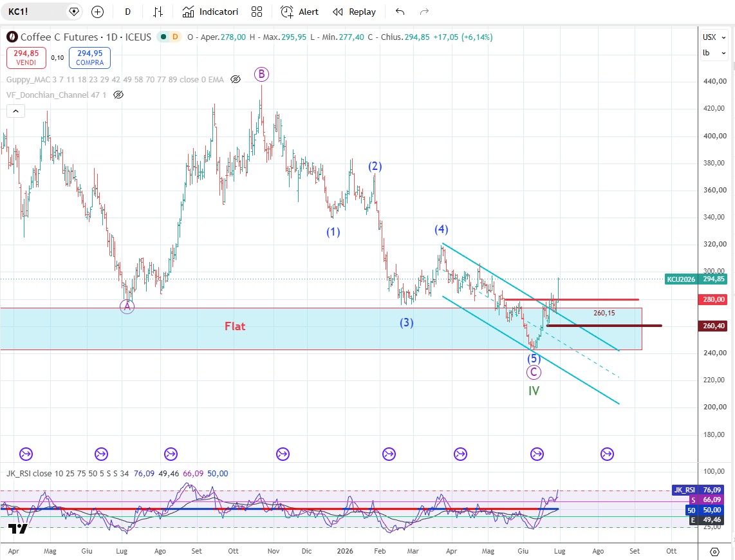This screenshot has width=735, height=560.
Task: Select the (1) wave label
Action: pos(333,232)
